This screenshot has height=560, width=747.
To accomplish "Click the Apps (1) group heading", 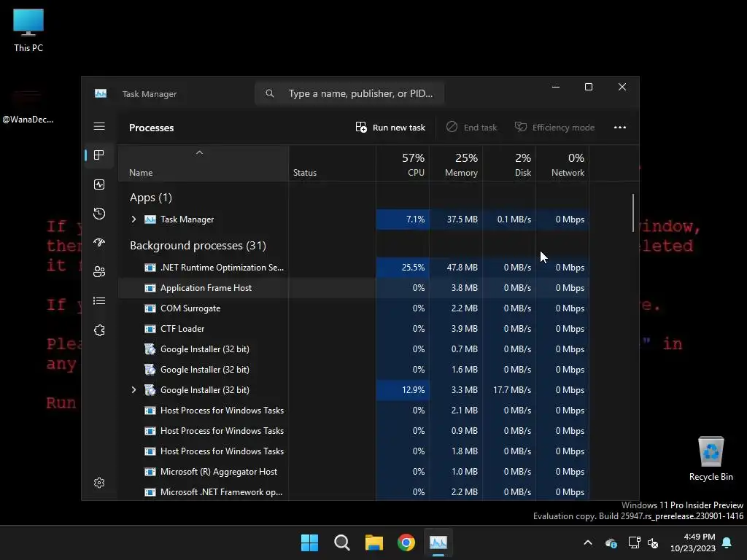I will click(150, 198).
